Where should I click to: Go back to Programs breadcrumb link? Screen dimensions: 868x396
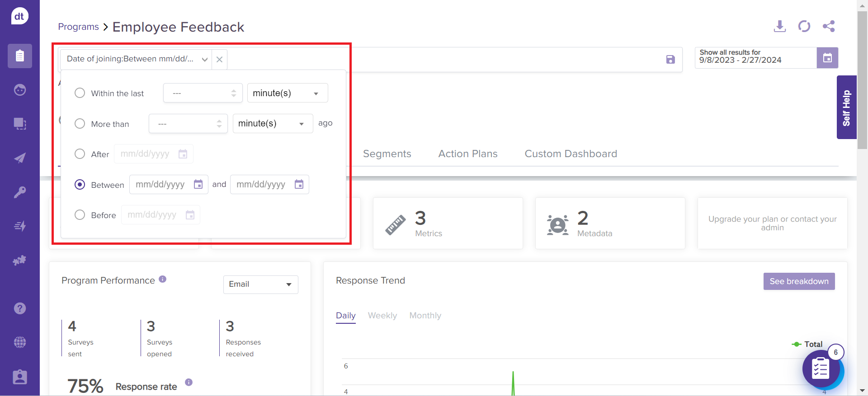click(x=78, y=27)
